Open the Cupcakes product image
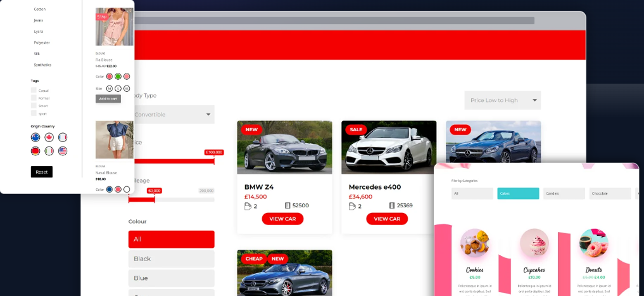Image resolution: width=644 pixels, height=296 pixels. pyautogui.click(x=534, y=243)
